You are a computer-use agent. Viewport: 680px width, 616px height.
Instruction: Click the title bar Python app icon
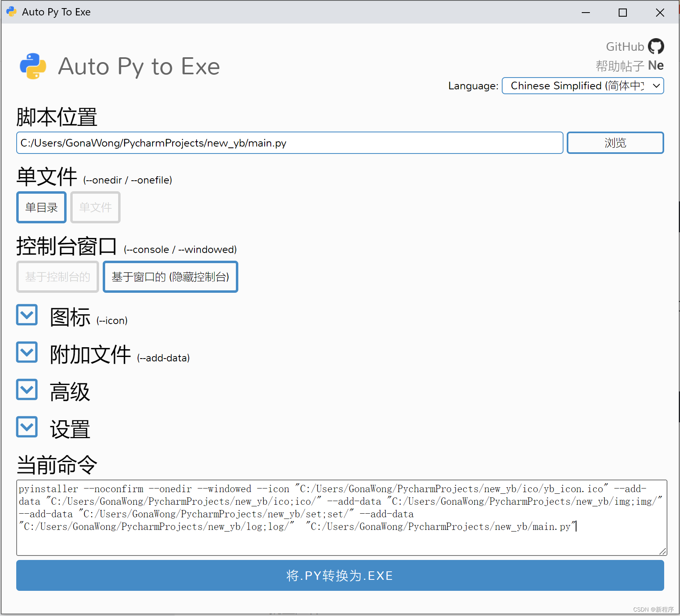click(11, 12)
